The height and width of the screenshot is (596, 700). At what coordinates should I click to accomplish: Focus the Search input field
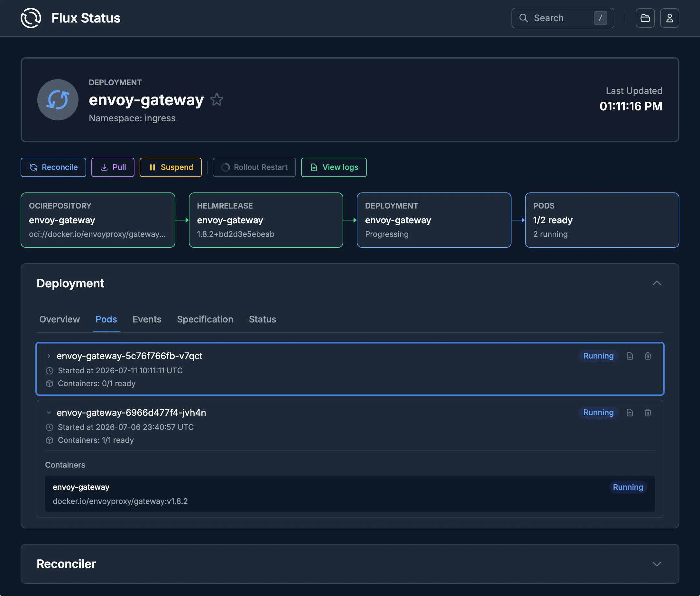[x=563, y=18]
